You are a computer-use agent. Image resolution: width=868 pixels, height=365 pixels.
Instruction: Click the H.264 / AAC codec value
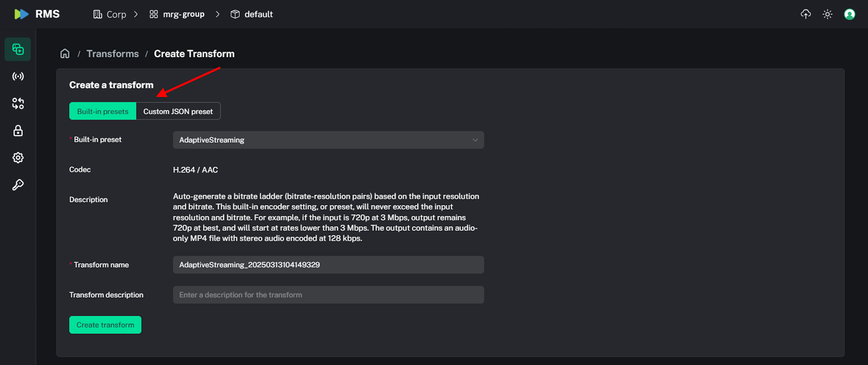pyautogui.click(x=195, y=170)
